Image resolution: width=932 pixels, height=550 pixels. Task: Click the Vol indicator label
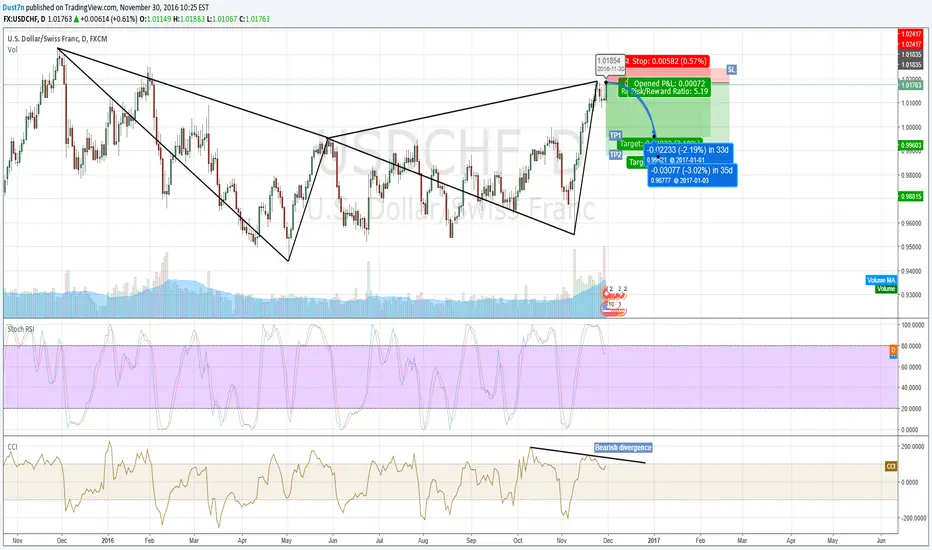[12, 50]
